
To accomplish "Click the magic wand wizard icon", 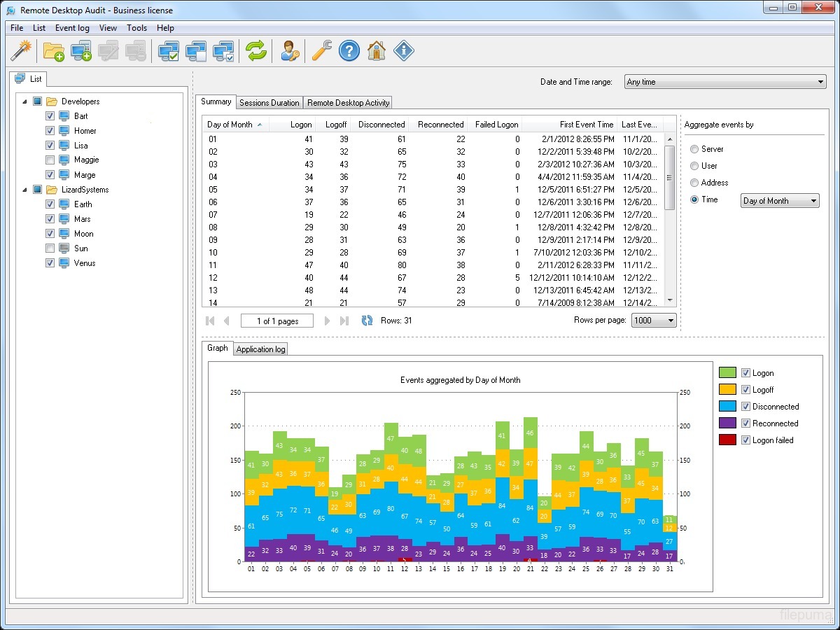I will tap(22, 50).
